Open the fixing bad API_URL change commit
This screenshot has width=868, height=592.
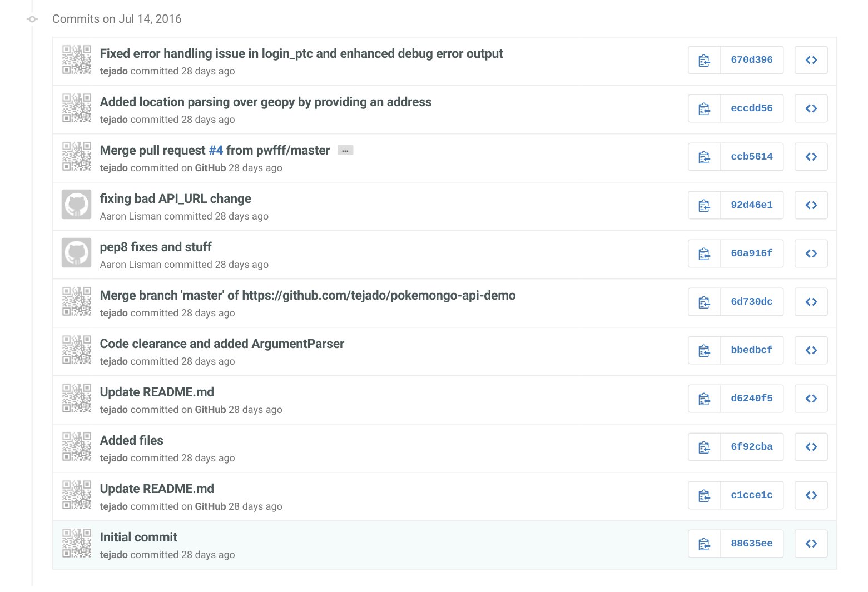(x=175, y=198)
